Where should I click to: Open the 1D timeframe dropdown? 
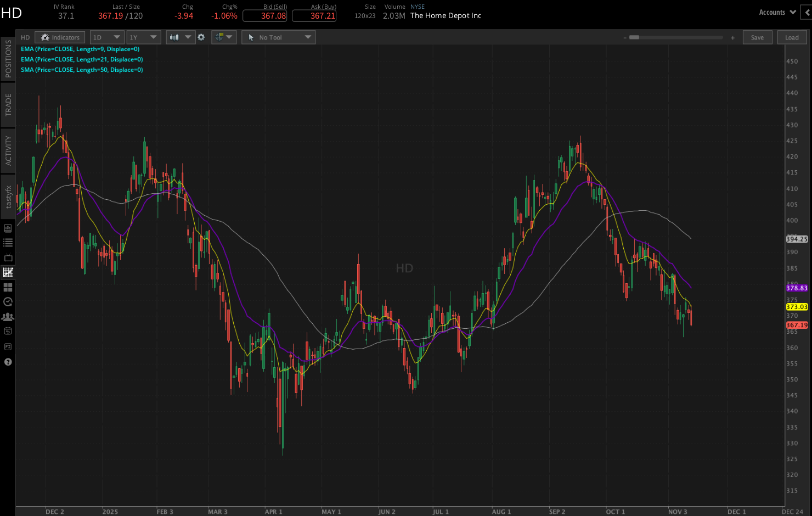click(x=106, y=37)
